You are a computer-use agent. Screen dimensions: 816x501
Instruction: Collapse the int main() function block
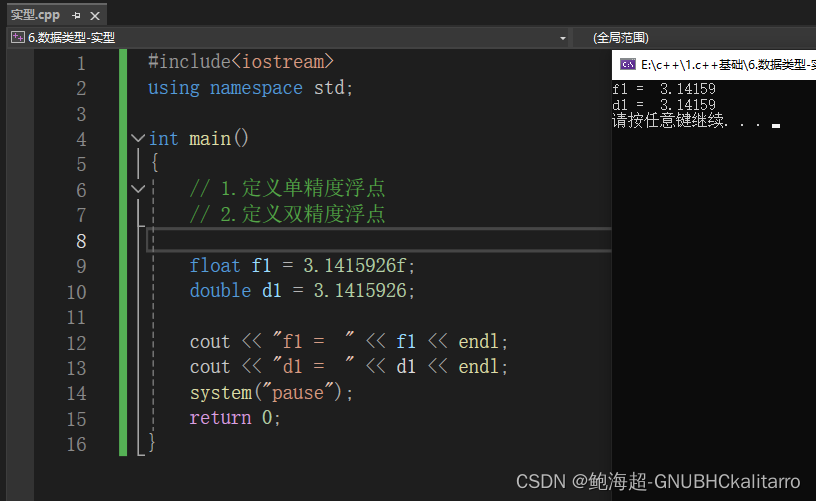(x=138, y=138)
